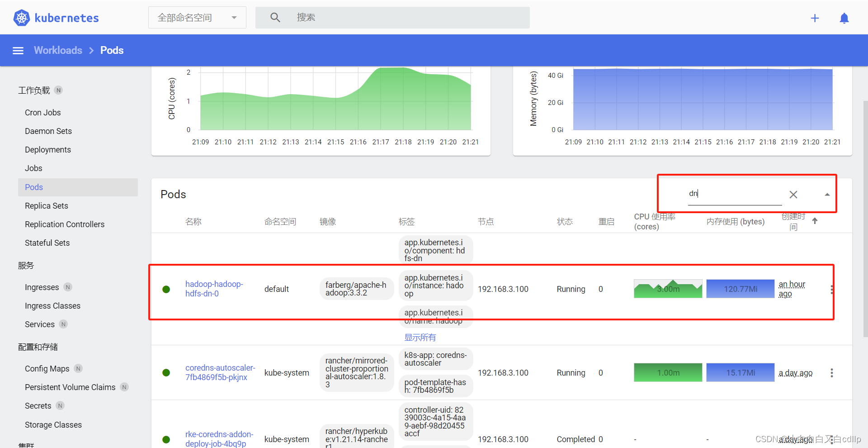Open Jobs in sidebar
Image resolution: width=868 pixels, height=448 pixels.
coord(33,168)
